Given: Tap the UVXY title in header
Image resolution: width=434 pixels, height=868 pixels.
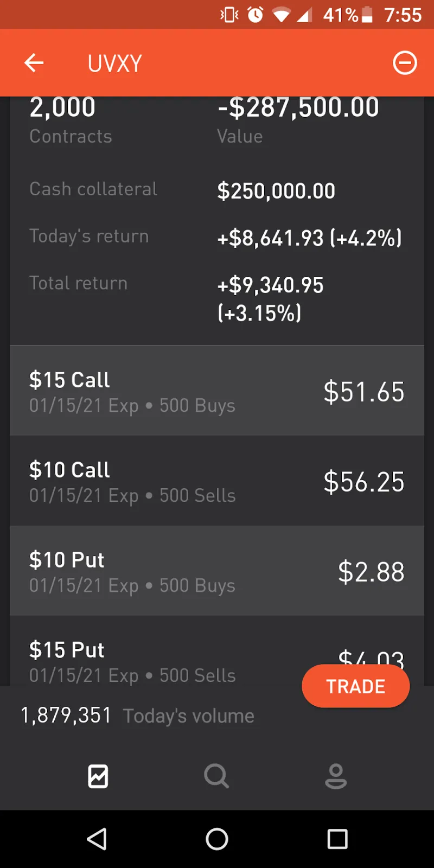Looking at the screenshot, I should [x=115, y=63].
